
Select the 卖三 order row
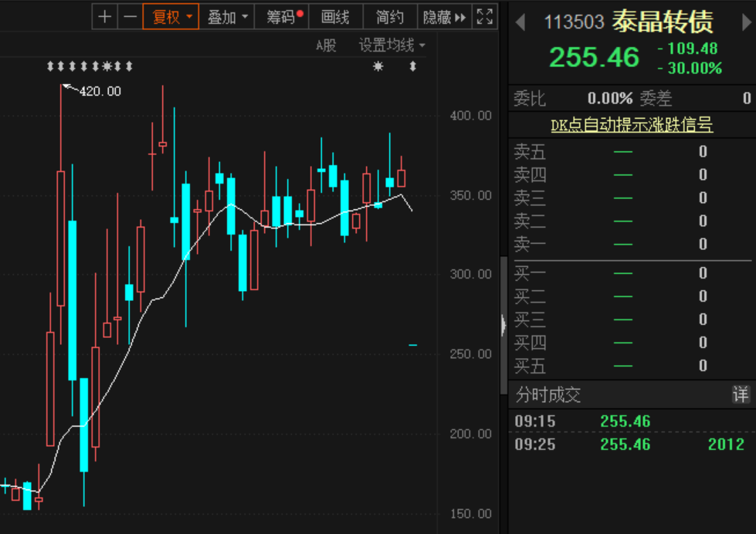pyautogui.click(x=632, y=198)
